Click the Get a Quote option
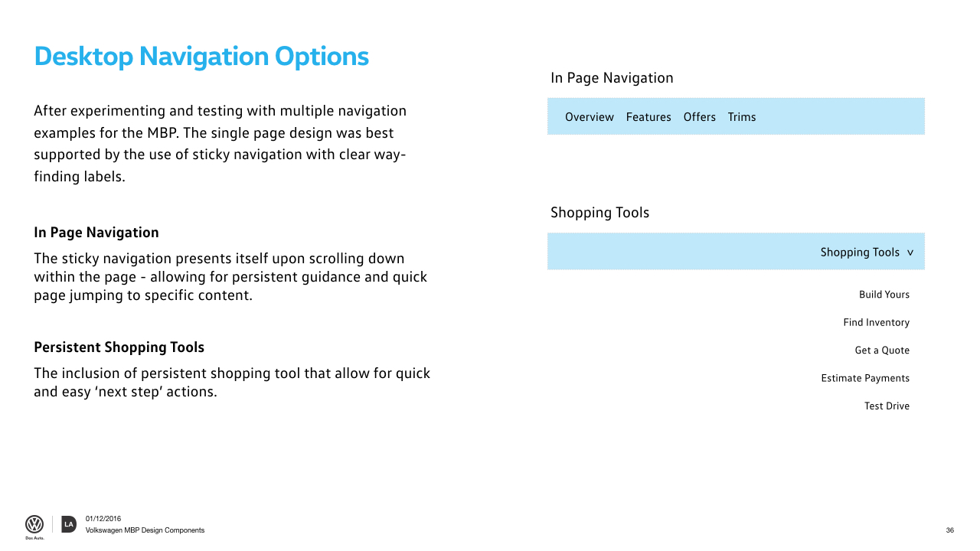Viewport: 980px width, 551px height. (x=882, y=350)
